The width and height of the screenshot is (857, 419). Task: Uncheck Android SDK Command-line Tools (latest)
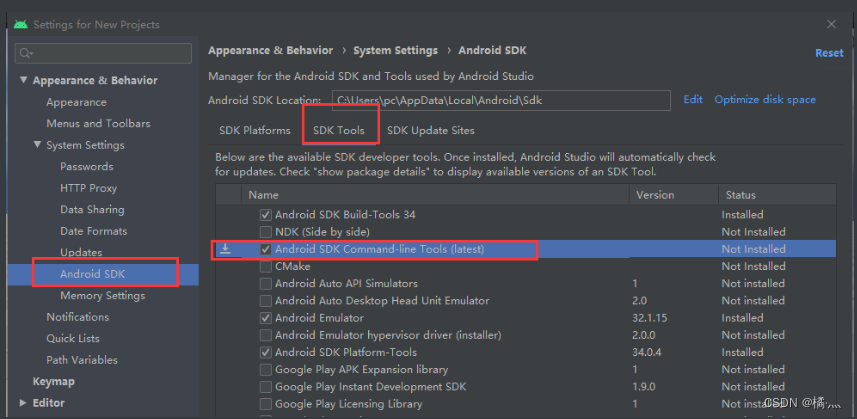tap(266, 249)
